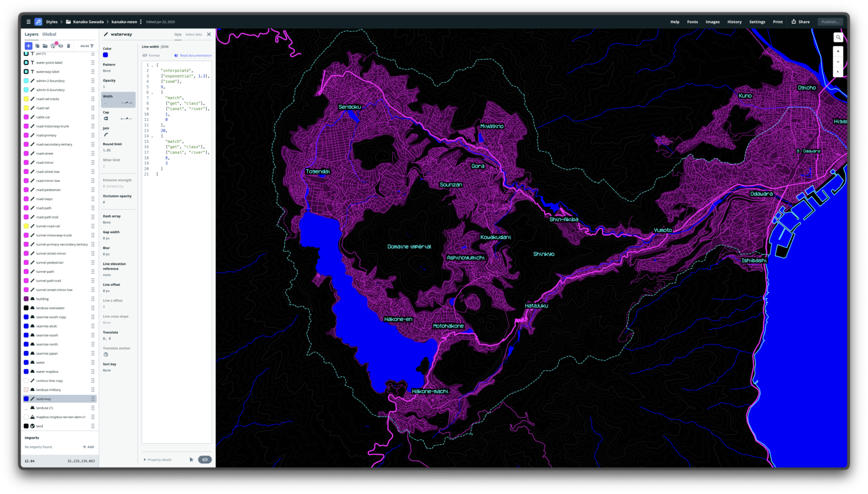868x494 pixels.
Task: Zoom the map in with the plus control
Action: (838, 50)
